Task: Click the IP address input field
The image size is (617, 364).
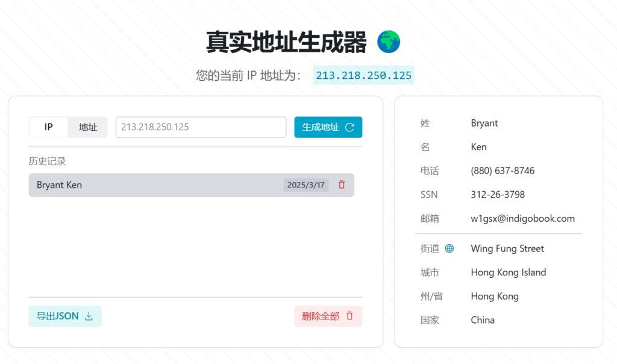Action: [x=201, y=127]
